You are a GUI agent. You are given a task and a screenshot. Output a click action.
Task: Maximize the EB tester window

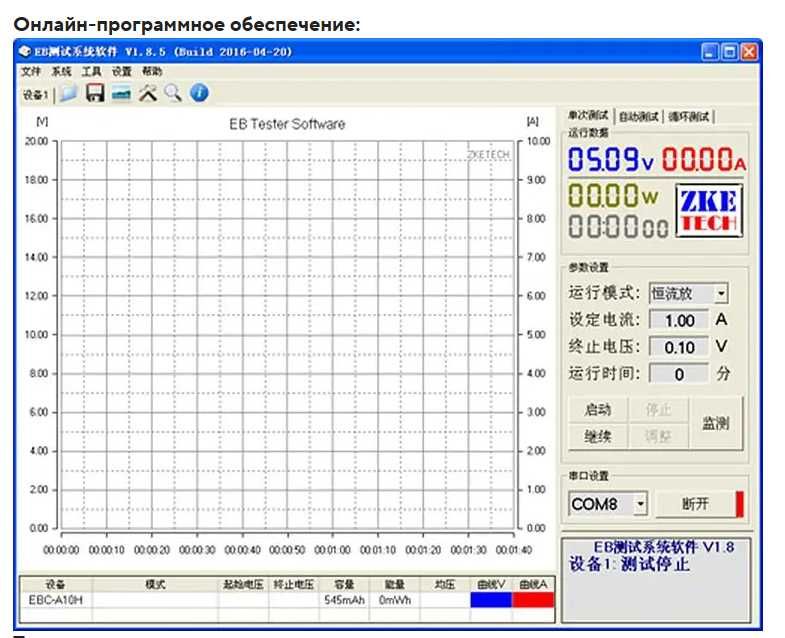729,52
